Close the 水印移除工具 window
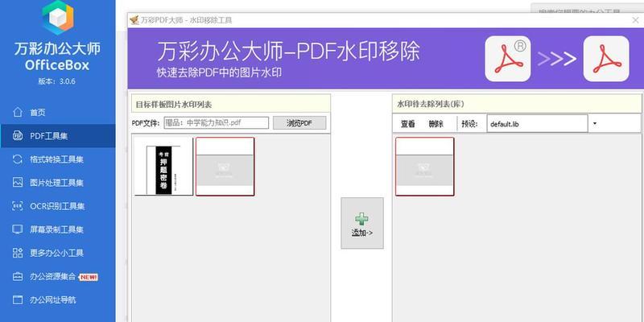Image resolution: width=644 pixels, height=322 pixels. pos(635,20)
